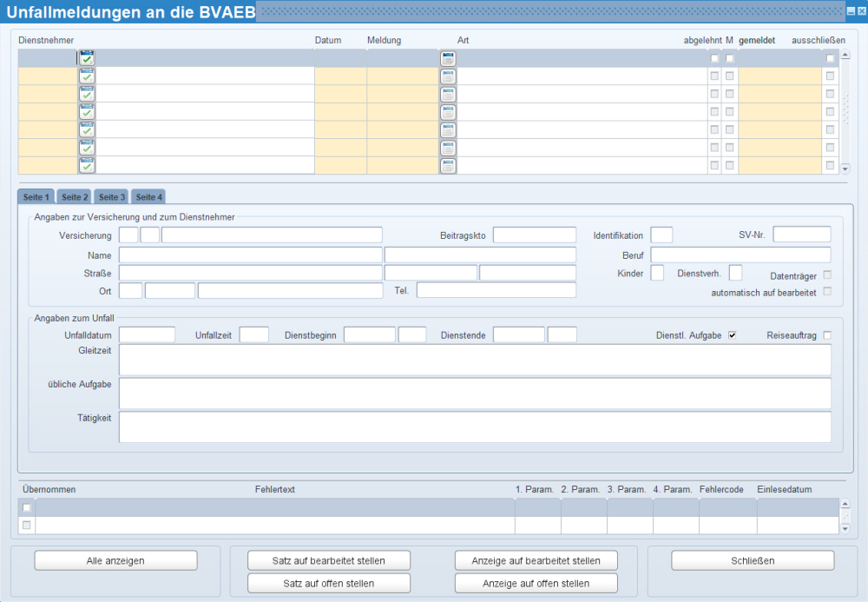Minimize the Unfallmeldungen an die BVAEB window
The height and width of the screenshot is (602, 868).
point(851,11)
